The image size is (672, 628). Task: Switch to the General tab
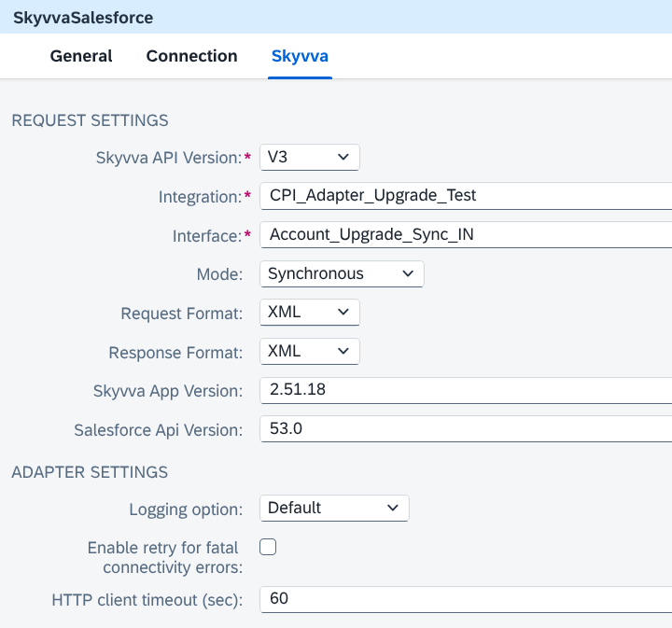[x=81, y=56]
